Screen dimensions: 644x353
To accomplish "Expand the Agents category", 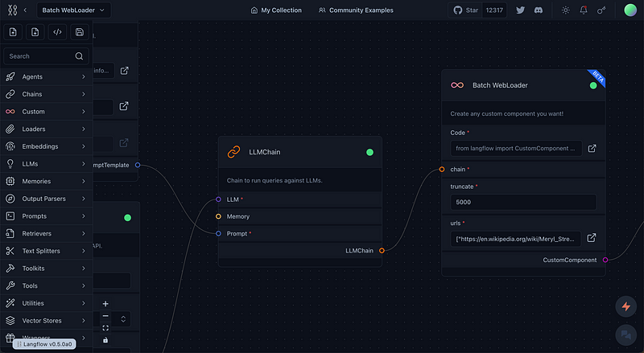I will tap(46, 76).
